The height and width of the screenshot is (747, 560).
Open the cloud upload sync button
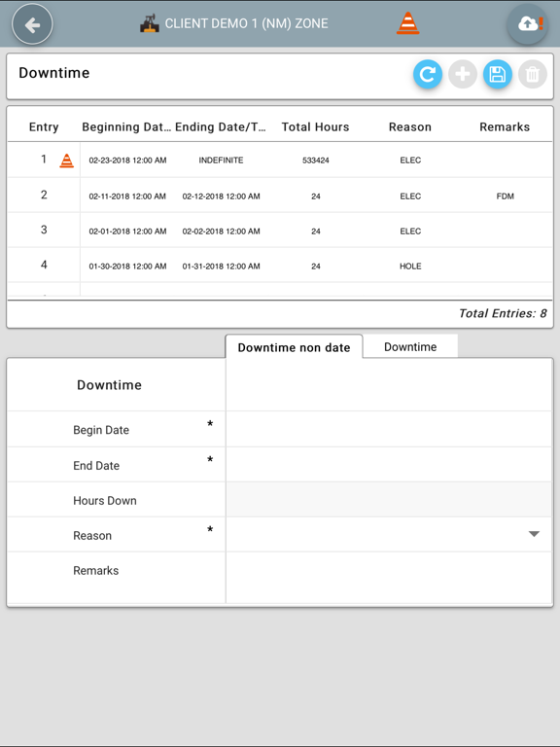[527, 23]
